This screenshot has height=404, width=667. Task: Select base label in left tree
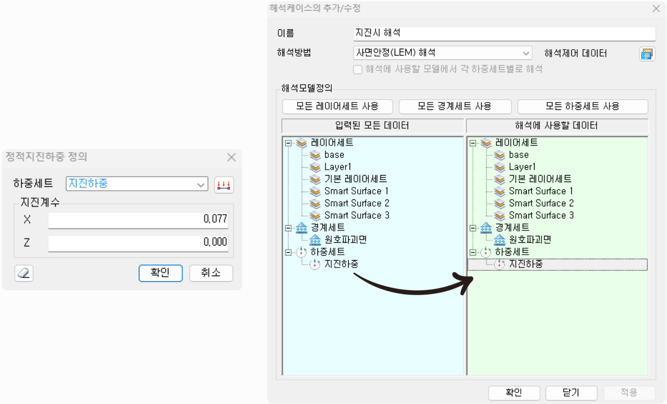(x=334, y=155)
